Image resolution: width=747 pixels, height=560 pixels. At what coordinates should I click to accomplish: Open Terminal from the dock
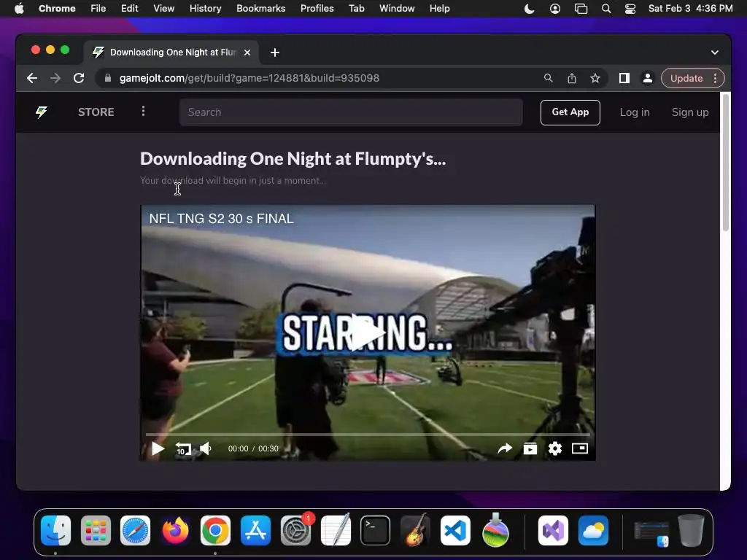[x=376, y=531]
